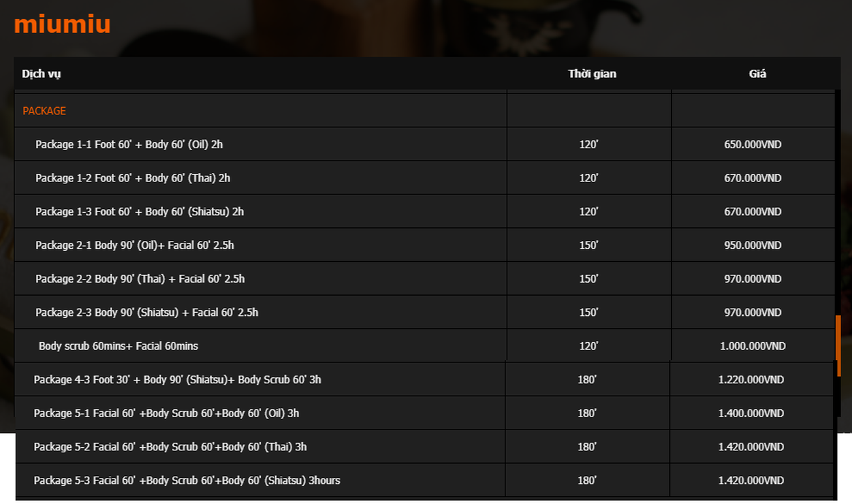The image size is (852, 504).
Task: Select Package 2-3 Body (Shiatsu) + Facial row
Action: point(424,312)
